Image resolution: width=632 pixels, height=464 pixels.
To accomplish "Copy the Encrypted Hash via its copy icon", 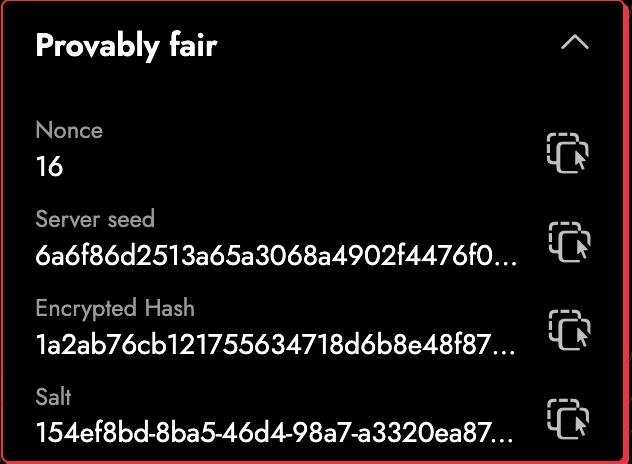I will pos(569,330).
